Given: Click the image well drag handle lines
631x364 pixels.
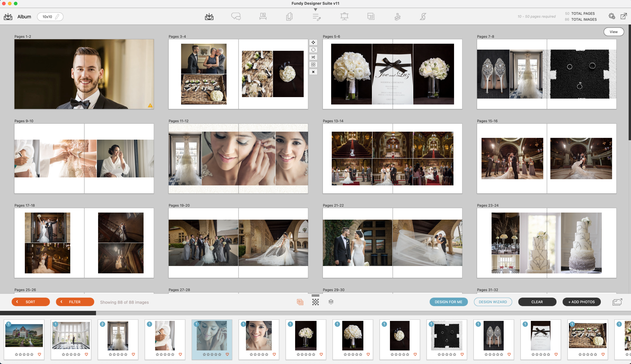Looking at the screenshot, I should (x=315, y=296).
